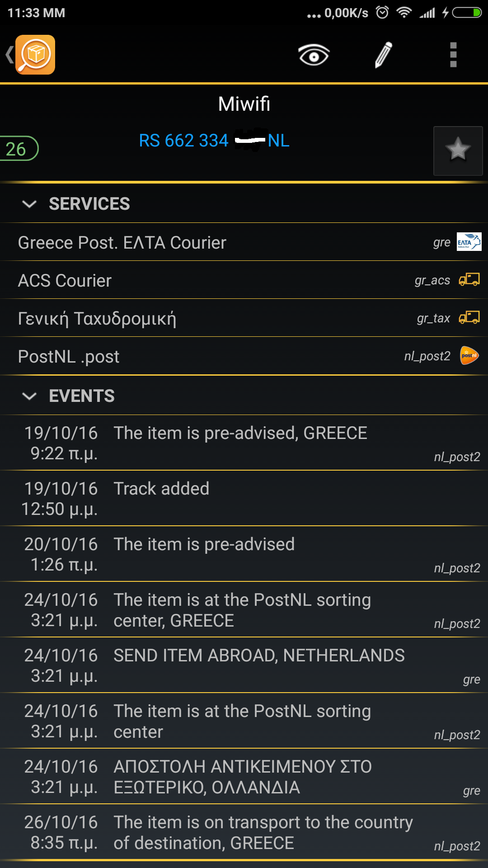The width and height of the screenshot is (488, 868).
Task: Tap the orange package app icon
Action: 35,55
